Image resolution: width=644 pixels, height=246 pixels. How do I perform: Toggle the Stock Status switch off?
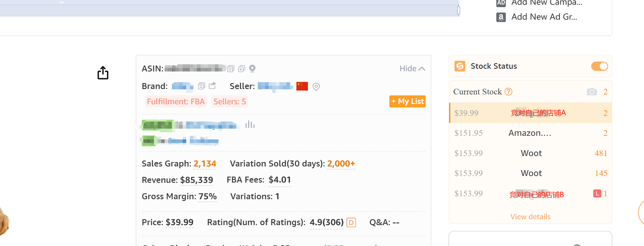coord(599,66)
